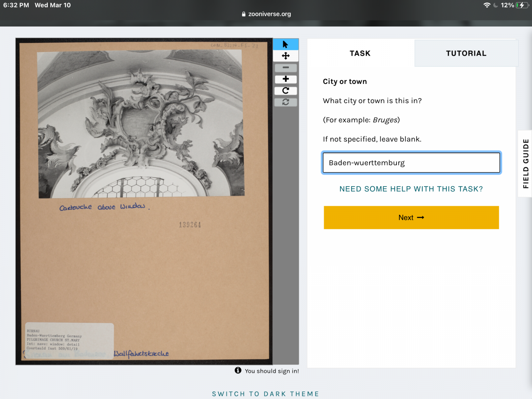
Task: Click the yellow Next button
Action: (x=411, y=217)
